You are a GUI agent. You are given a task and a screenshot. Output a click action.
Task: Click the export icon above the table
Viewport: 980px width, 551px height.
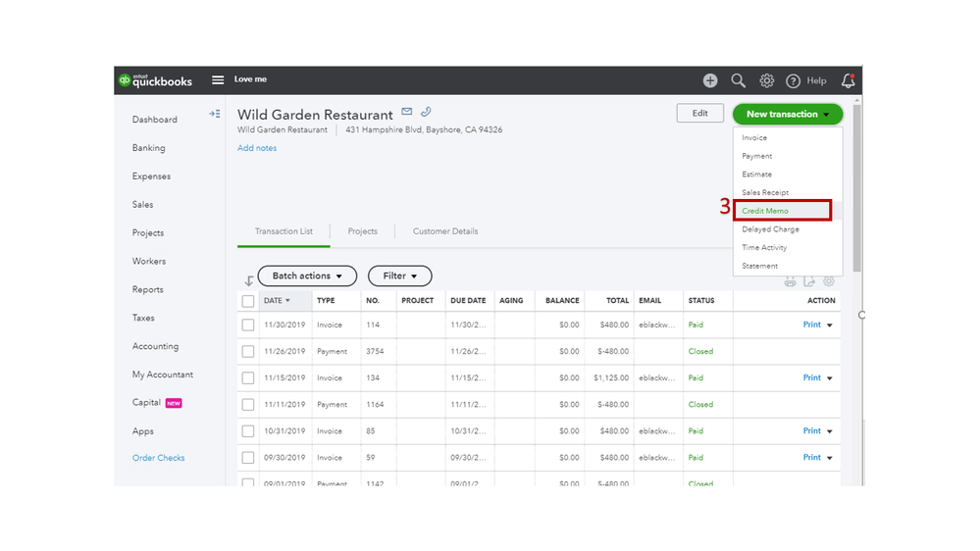809,281
